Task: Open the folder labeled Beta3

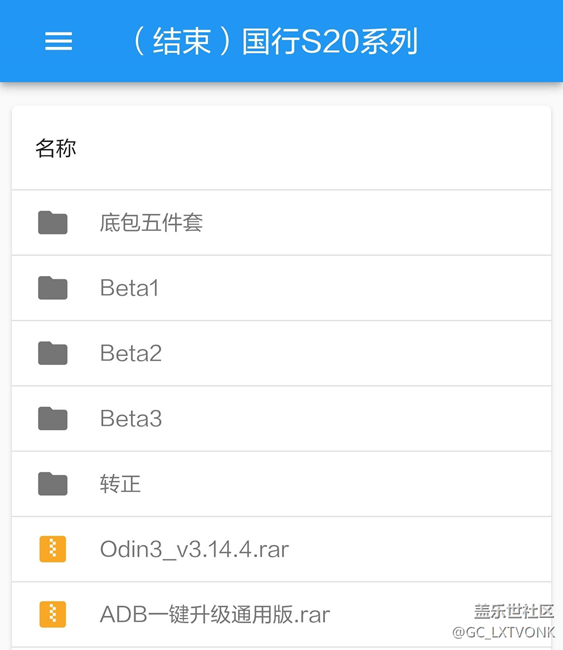Action: click(131, 418)
